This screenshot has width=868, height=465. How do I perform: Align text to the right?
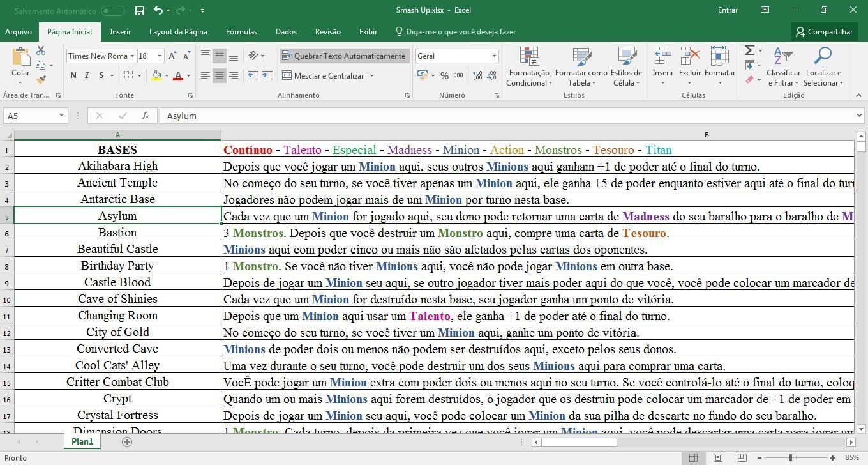pos(234,75)
